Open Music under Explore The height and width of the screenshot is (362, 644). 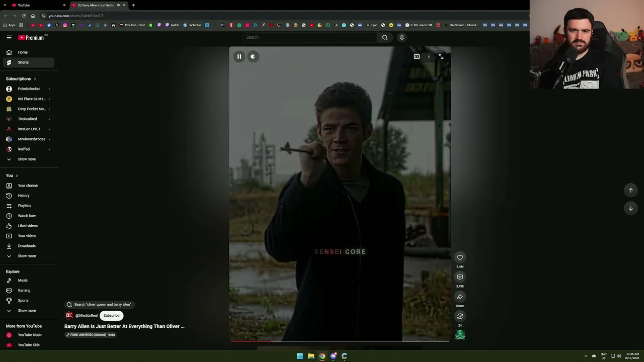[x=29, y=281]
